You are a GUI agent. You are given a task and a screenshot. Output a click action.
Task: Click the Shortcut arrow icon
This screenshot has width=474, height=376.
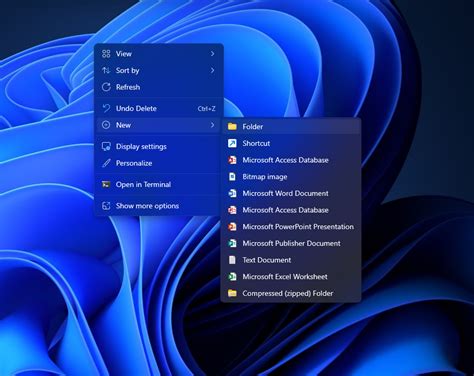232,143
